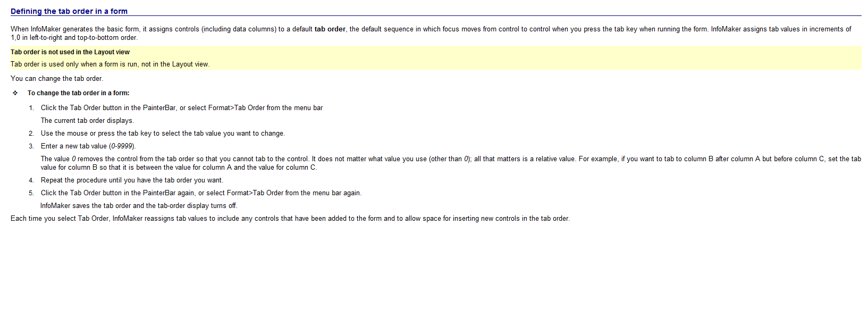
Task: Click the step 2 text about using the mouse
Action: pyautogui.click(x=163, y=134)
